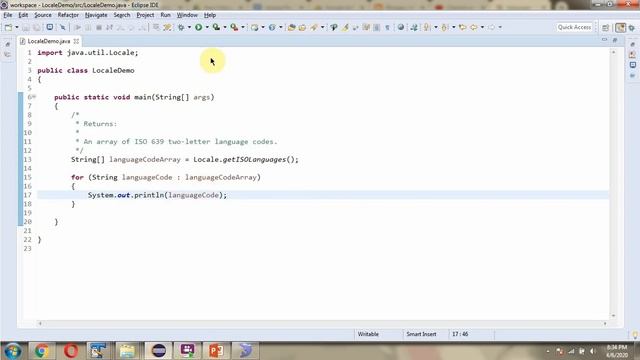Click the Last Edit Location icon
Image resolution: width=640 pixels, height=360 pixels.
point(462,27)
